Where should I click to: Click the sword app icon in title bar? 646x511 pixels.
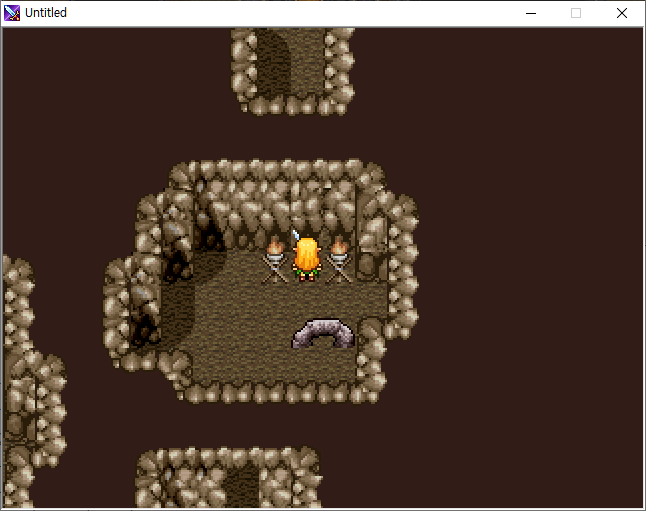pos(12,13)
